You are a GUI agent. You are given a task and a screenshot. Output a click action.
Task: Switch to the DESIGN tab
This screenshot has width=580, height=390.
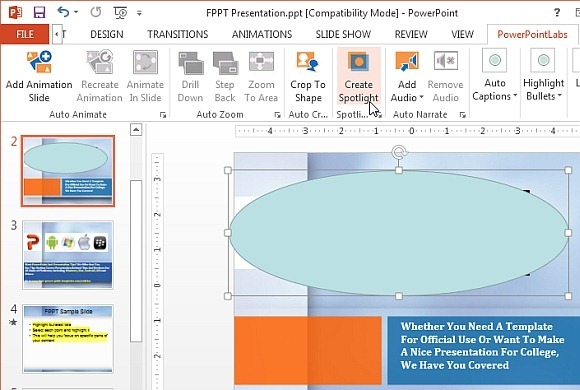pyautogui.click(x=107, y=34)
